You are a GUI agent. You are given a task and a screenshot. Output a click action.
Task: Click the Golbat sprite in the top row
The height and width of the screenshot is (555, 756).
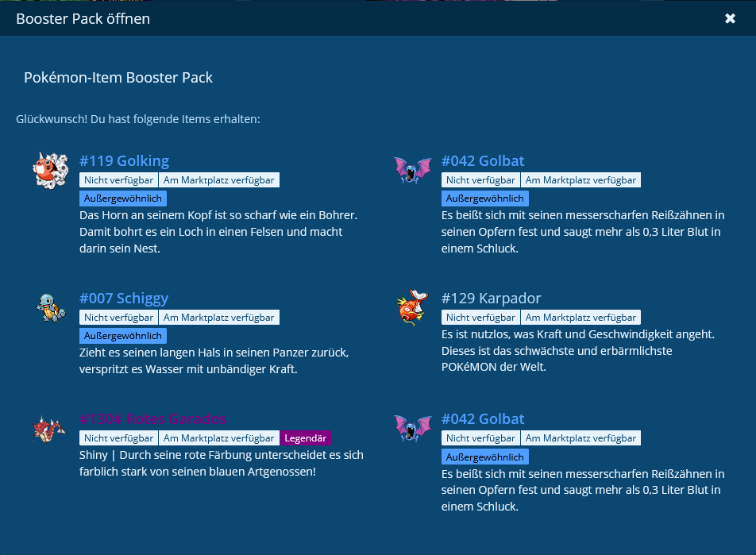[x=412, y=170]
